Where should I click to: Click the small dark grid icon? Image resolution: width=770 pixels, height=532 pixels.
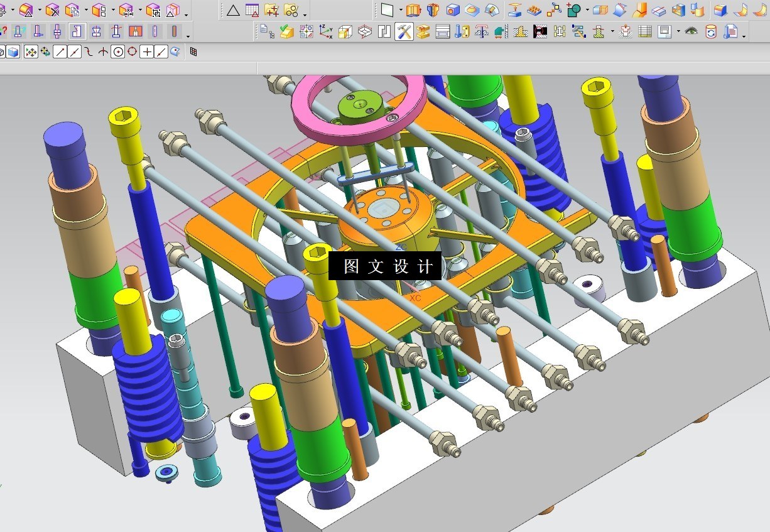click(x=193, y=52)
